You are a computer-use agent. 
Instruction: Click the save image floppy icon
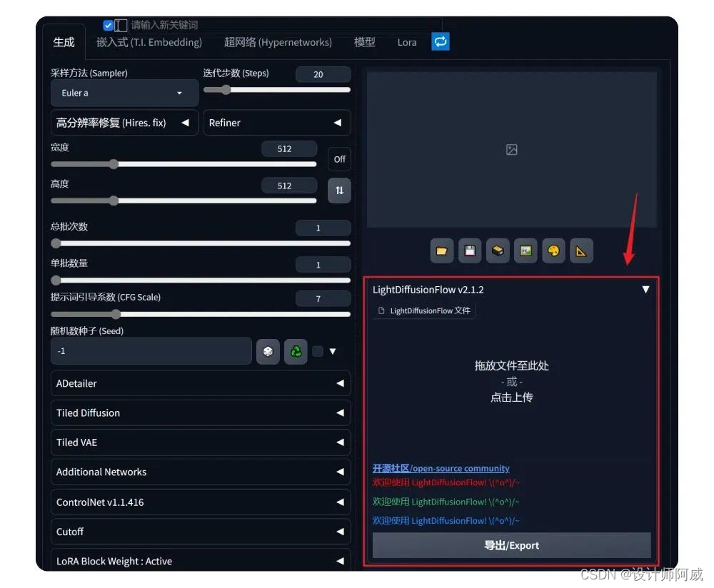coord(470,250)
